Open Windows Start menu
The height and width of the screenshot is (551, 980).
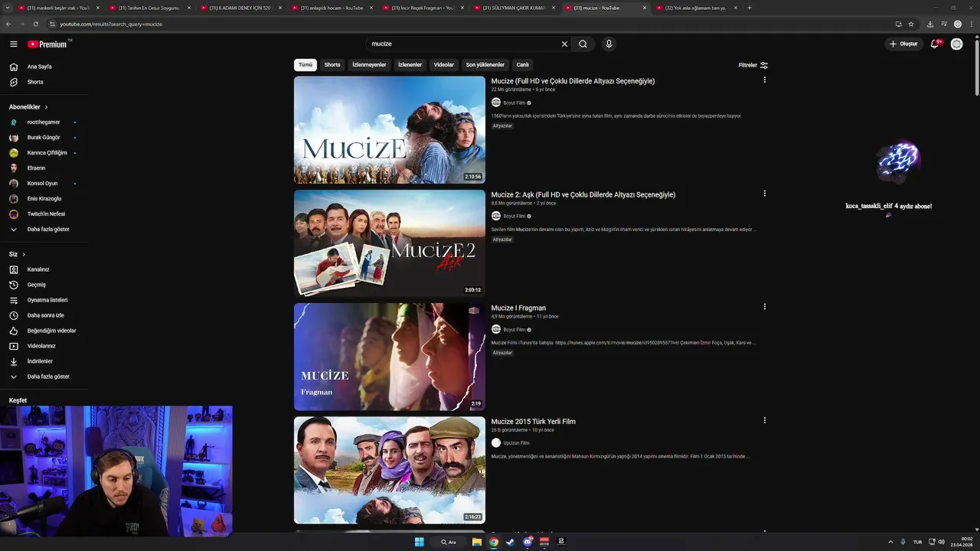pyautogui.click(x=419, y=542)
